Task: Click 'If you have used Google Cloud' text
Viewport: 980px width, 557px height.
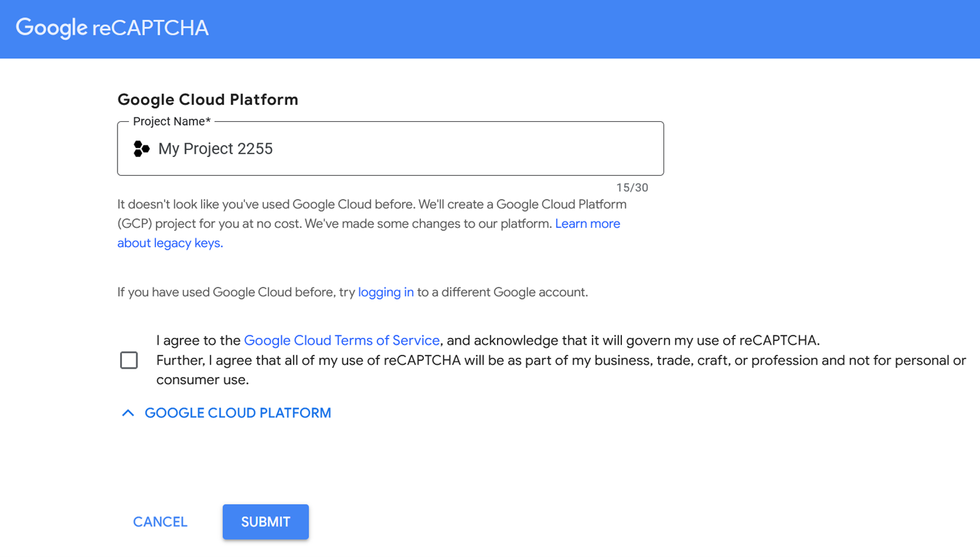Action: point(236,293)
